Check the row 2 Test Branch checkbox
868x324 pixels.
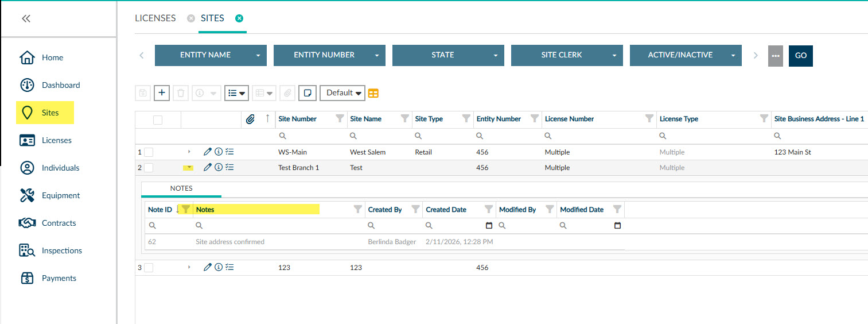click(149, 168)
